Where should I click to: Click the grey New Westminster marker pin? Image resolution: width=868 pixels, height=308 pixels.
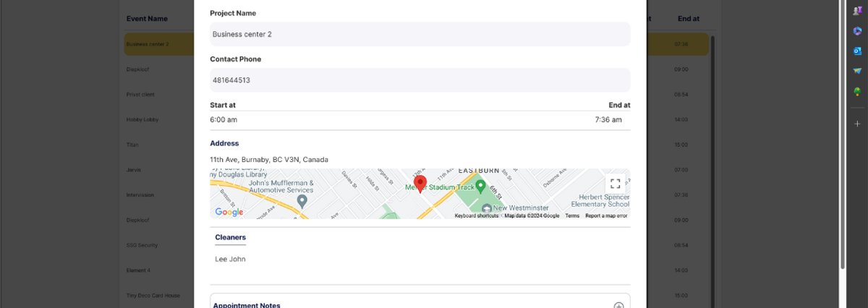(486, 208)
